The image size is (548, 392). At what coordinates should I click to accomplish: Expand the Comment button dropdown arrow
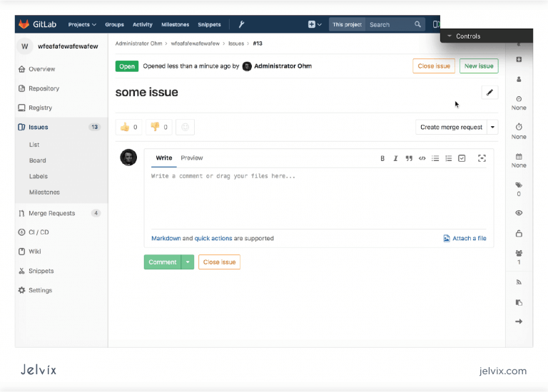[188, 262]
